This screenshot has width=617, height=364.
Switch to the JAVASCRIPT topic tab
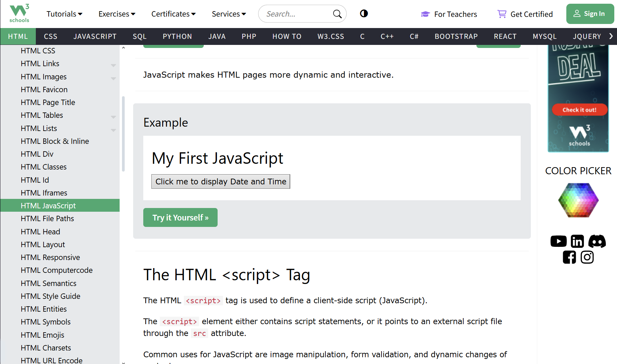(x=95, y=36)
